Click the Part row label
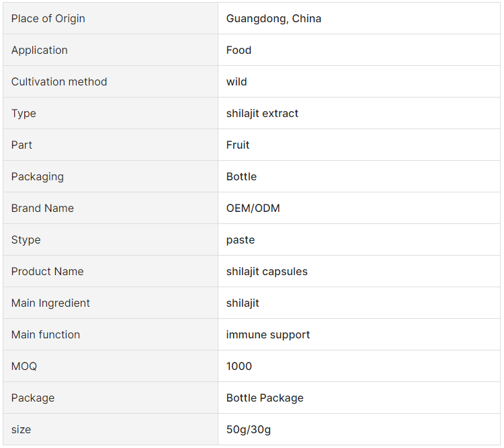The image size is (504, 448). (22, 145)
